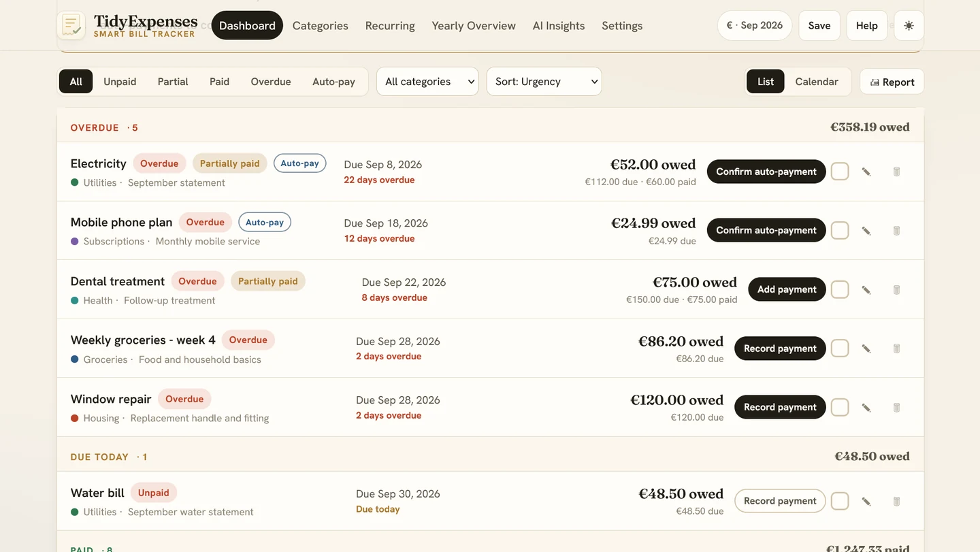Click the €358.19 owed total
Image resolution: width=980 pixels, height=552 pixels.
(x=870, y=127)
